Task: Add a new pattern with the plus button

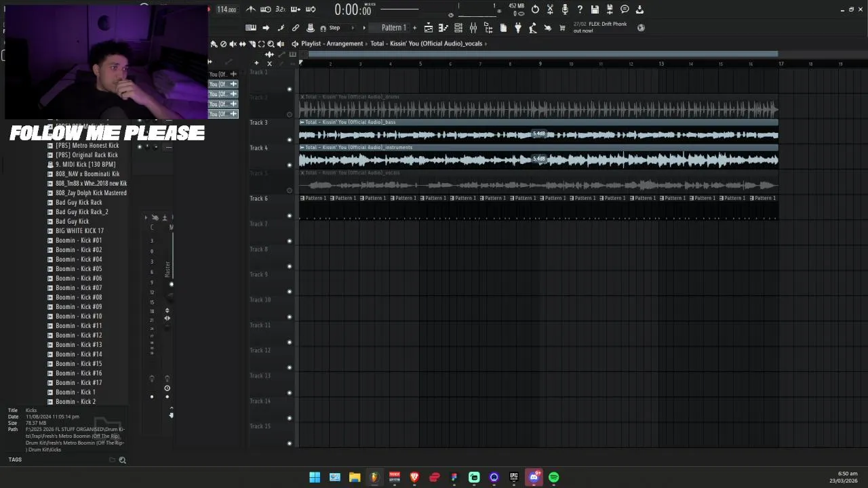Action: coord(414,28)
